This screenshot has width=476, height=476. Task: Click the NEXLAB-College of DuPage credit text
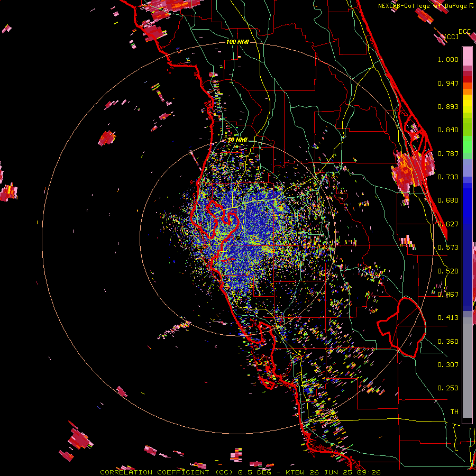coord(425,6)
